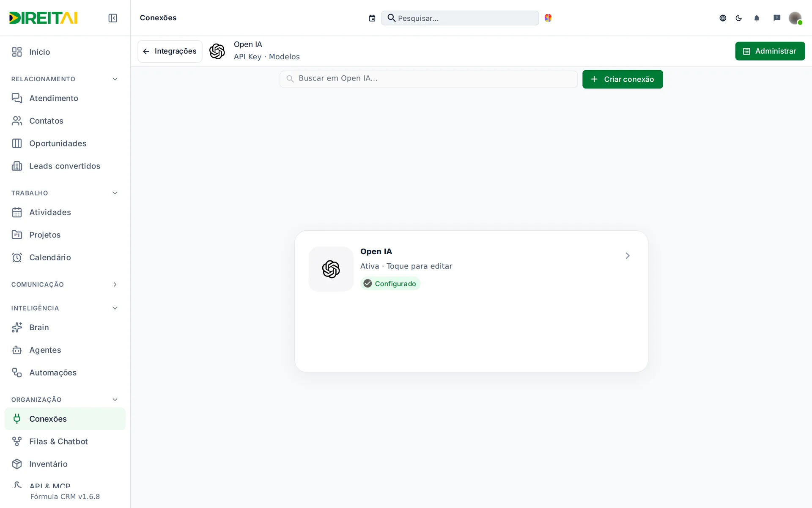This screenshot has height=508, width=812.
Task: Click the Atividades calendar icon
Action: click(x=17, y=213)
